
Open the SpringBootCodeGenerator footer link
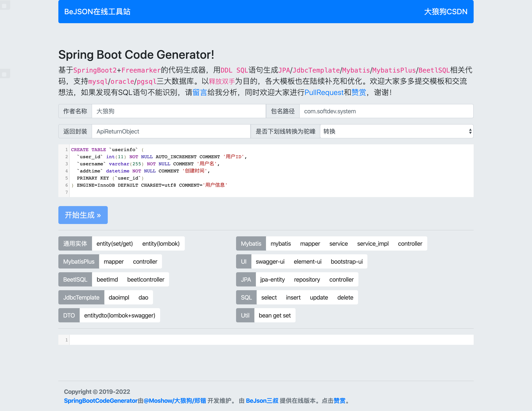101,401
